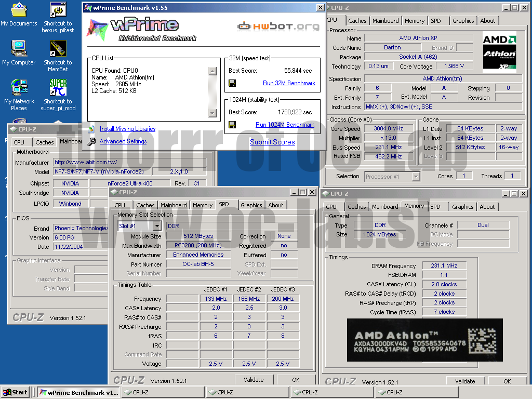Open Caches tab in top-right CPU-Z
532x399 pixels.
coord(357,21)
